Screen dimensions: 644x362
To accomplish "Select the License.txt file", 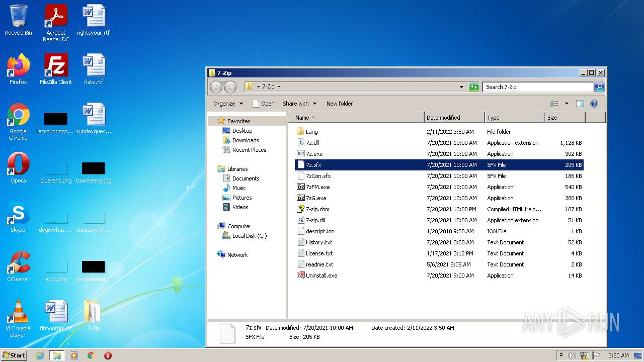I will tap(439, 253).
